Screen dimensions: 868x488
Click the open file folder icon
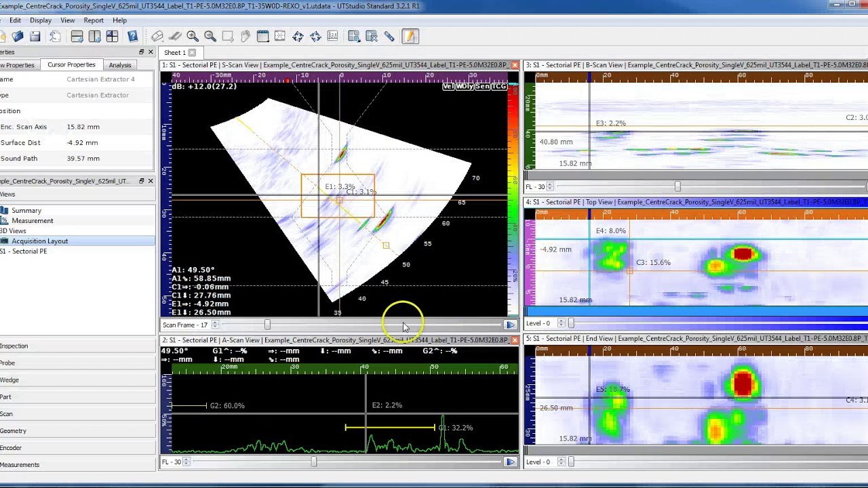pyautogui.click(x=18, y=37)
